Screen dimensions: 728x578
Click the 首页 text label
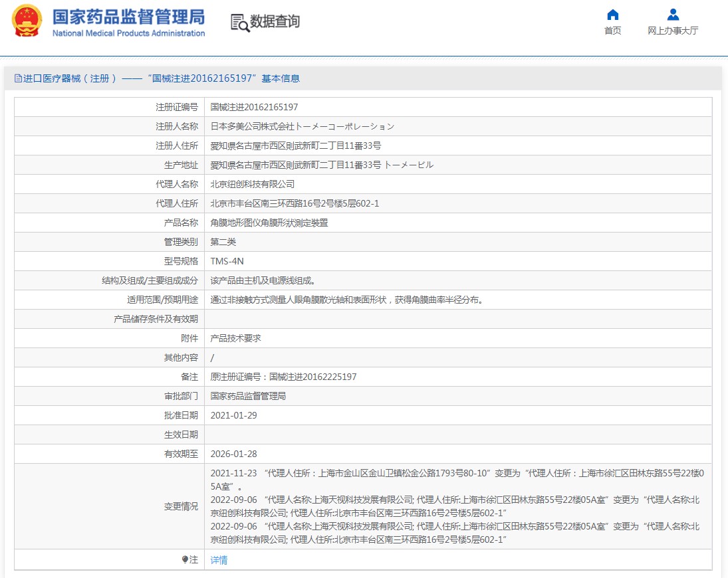(x=613, y=31)
